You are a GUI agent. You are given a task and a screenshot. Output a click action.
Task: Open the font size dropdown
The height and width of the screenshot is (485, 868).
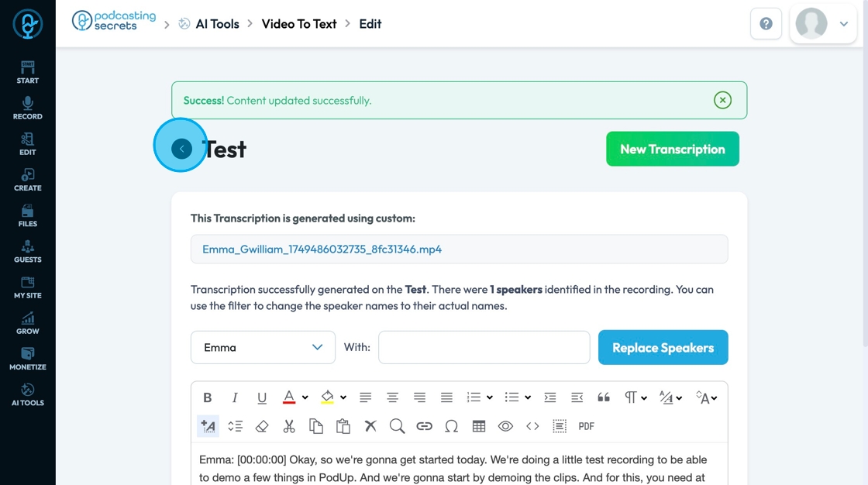706,397
